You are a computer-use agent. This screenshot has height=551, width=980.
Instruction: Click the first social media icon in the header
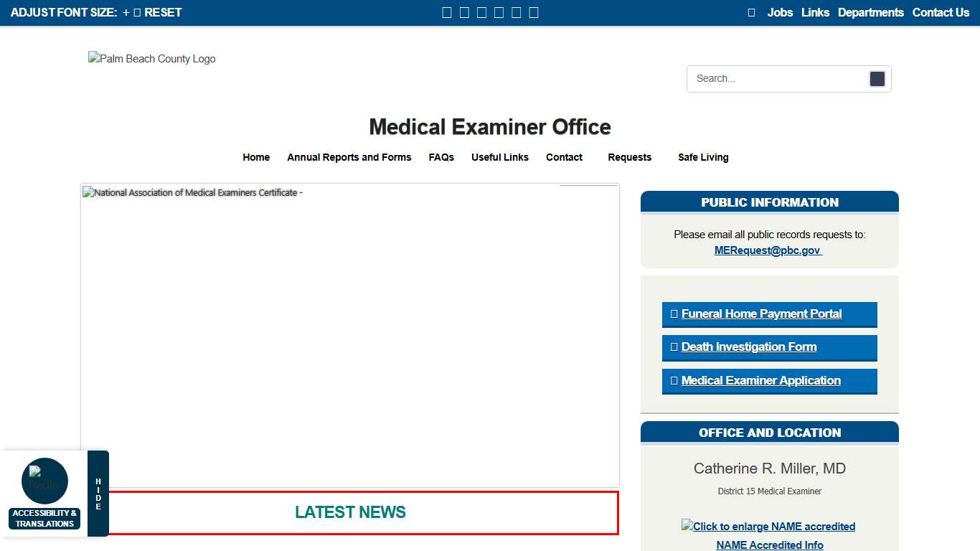[x=446, y=12]
